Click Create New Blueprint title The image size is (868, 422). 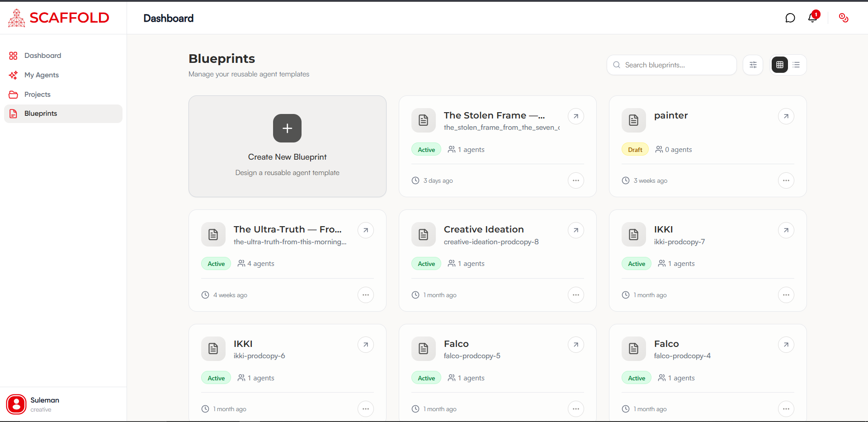(x=287, y=157)
